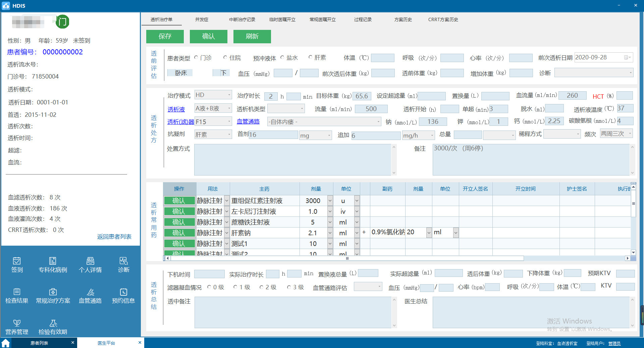The height and width of the screenshot is (348, 644).
Task: Click the 返回患者列表 link
Action: click(x=114, y=237)
